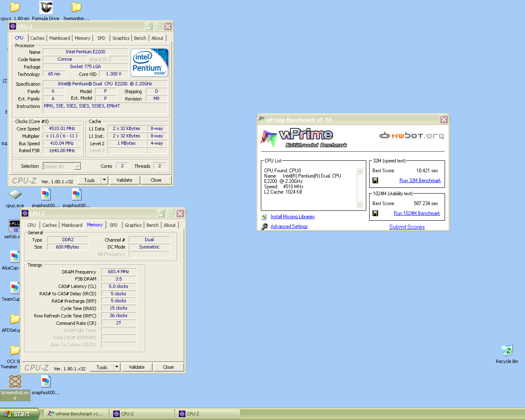525x420 pixels.
Task: Click the Submit Scores link
Action: pos(407,227)
